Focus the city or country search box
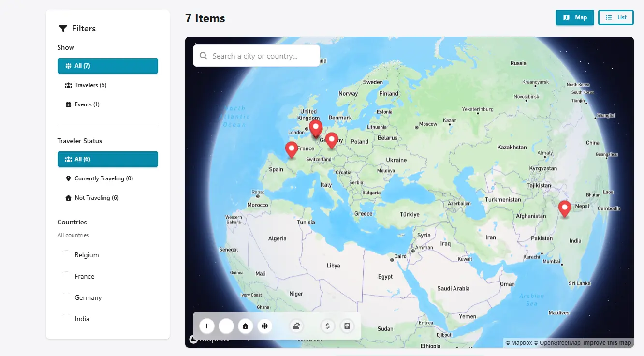Viewport: 644px width, 356px height. point(256,56)
